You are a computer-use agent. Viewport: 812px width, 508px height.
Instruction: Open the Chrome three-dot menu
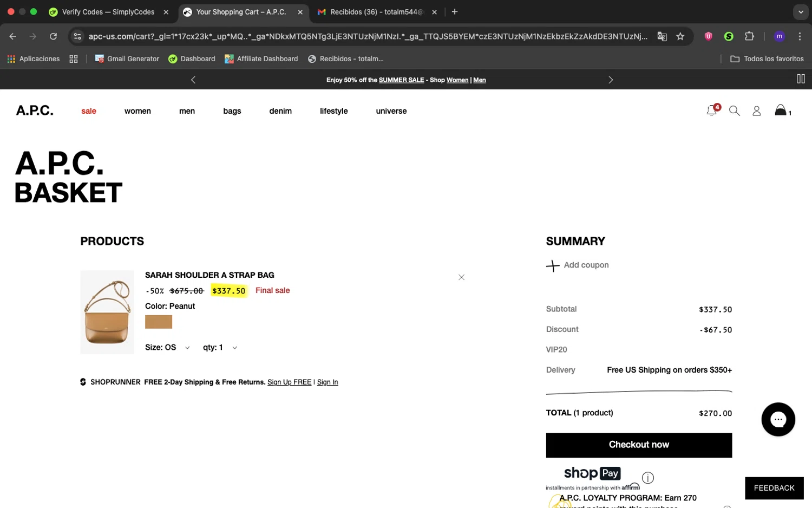click(800, 36)
